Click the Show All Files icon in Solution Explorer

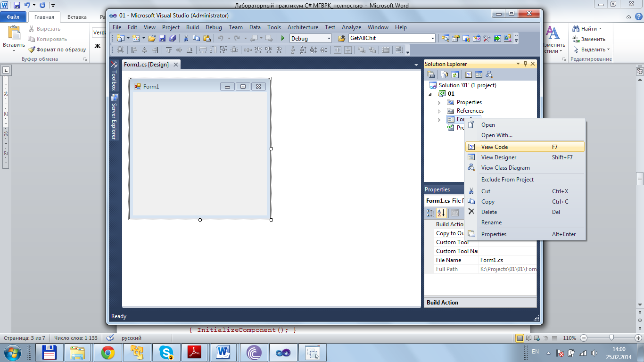pyautogui.click(x=444, y=74)
